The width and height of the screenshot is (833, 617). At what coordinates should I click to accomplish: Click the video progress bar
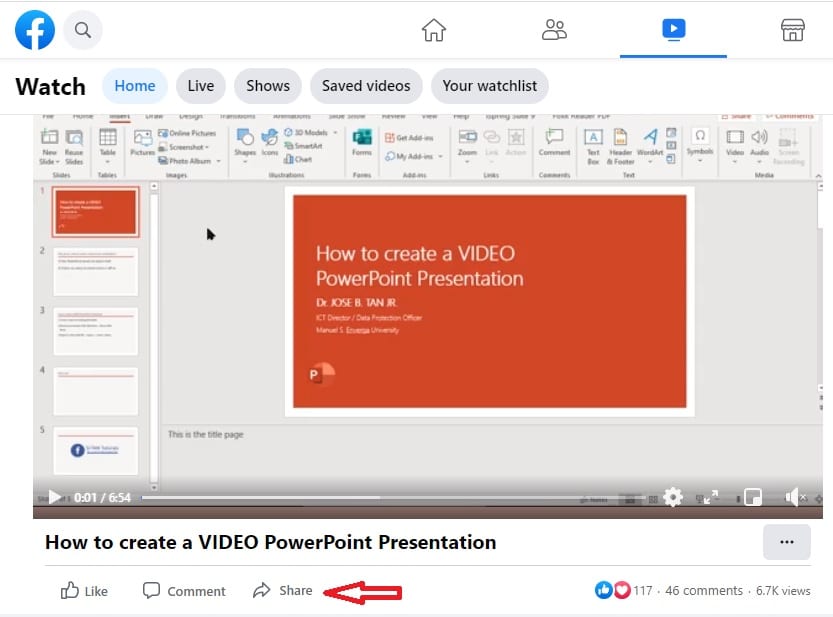coord(393,498)
